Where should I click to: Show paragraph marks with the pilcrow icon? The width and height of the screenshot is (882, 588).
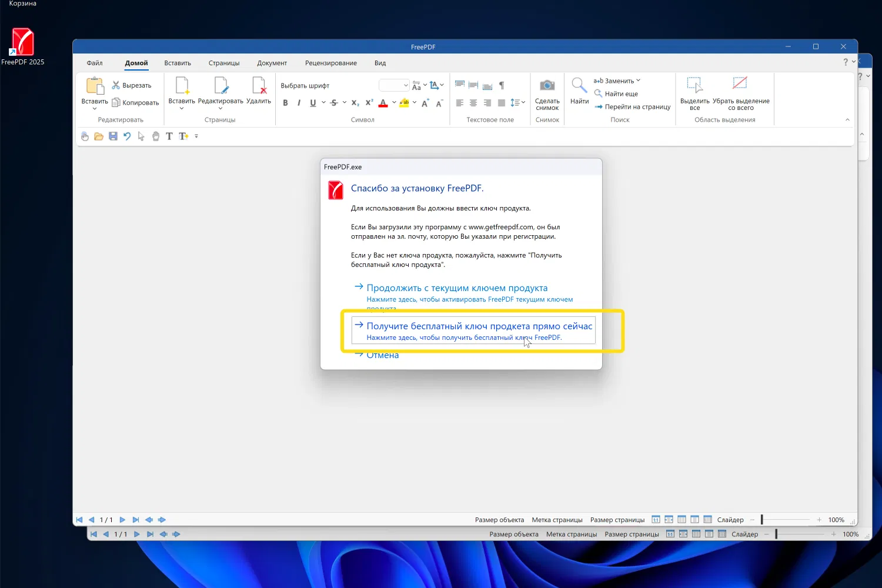(502, 85)
